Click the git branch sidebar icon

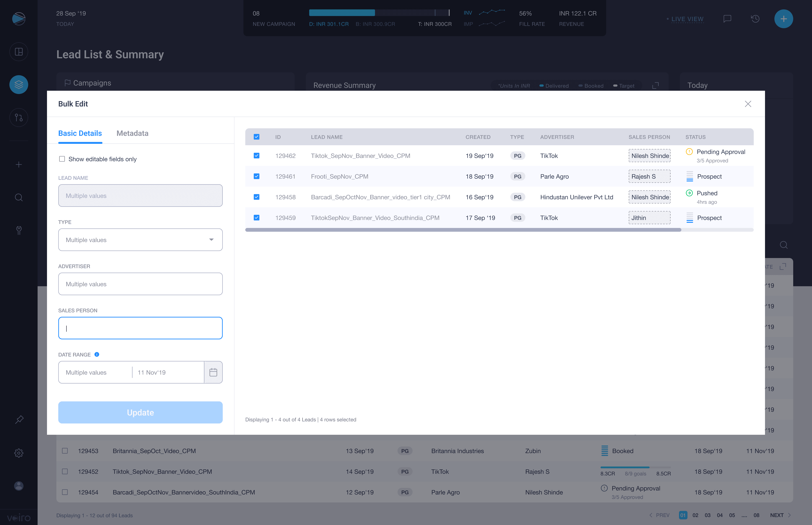[19, 118]
